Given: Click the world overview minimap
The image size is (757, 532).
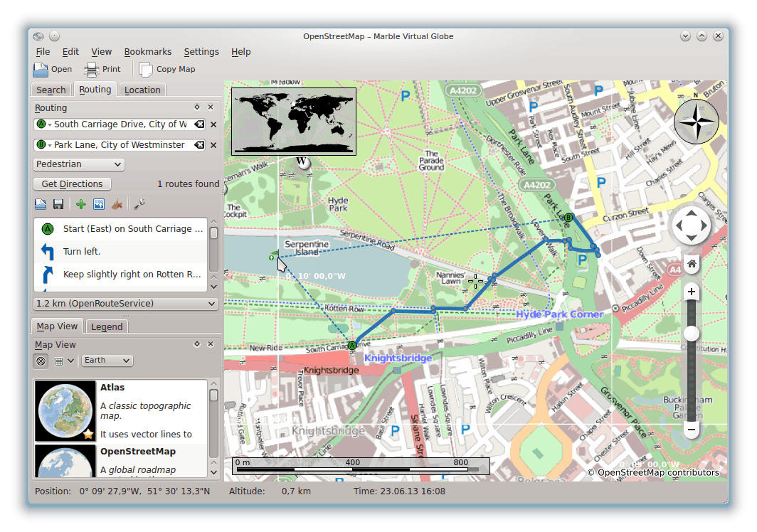Looking at the screenshot, I should click(x=294, y=122).
